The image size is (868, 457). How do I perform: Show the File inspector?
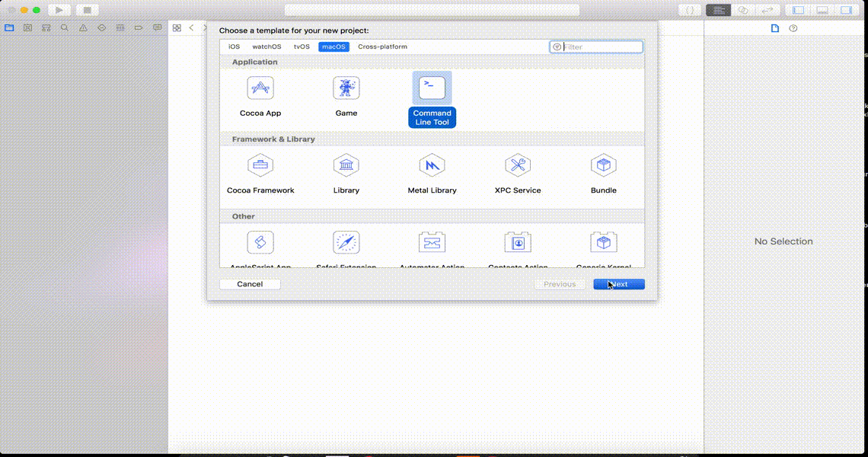click(x=775, y=28)
